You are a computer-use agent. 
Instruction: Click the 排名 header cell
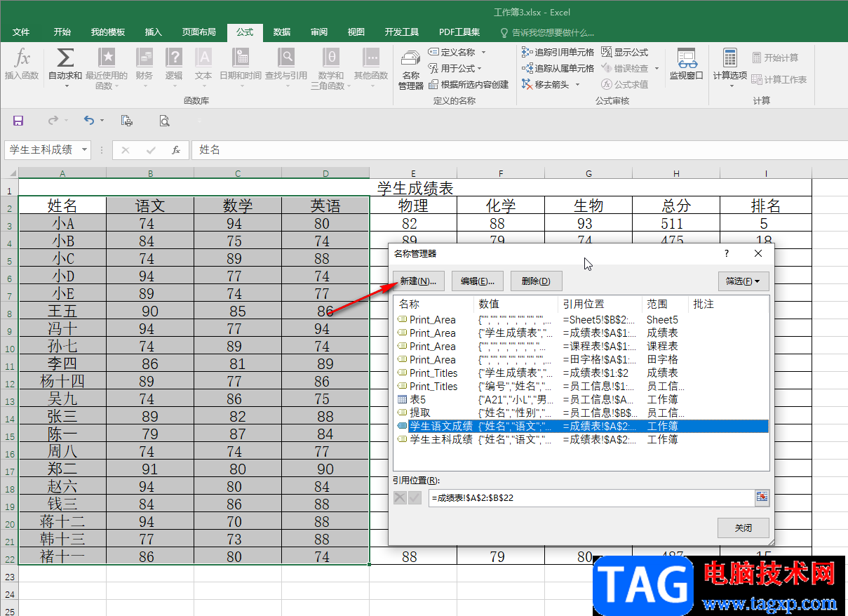[x=766, y=206]
